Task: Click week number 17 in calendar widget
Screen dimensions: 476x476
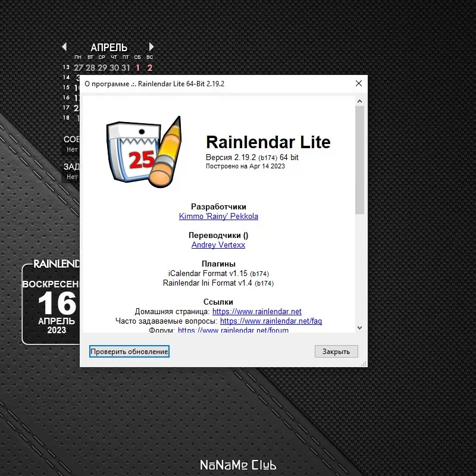Action: 66,108
